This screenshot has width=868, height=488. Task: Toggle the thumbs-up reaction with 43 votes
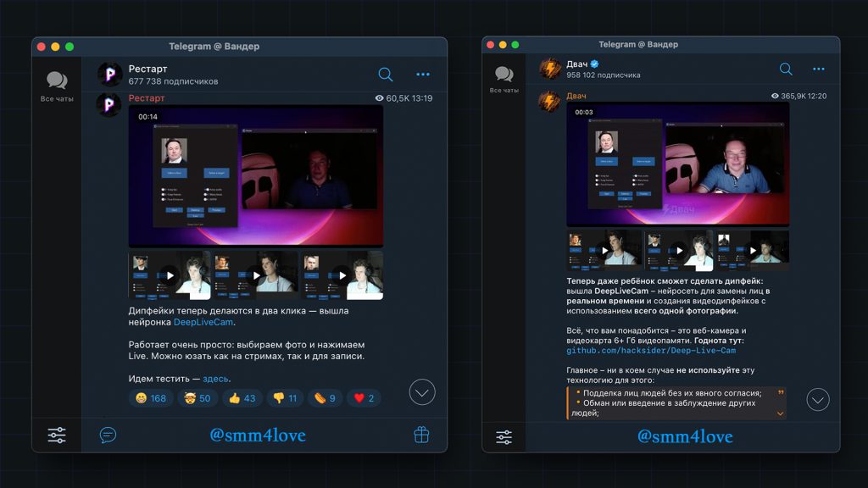click(242, 398)
